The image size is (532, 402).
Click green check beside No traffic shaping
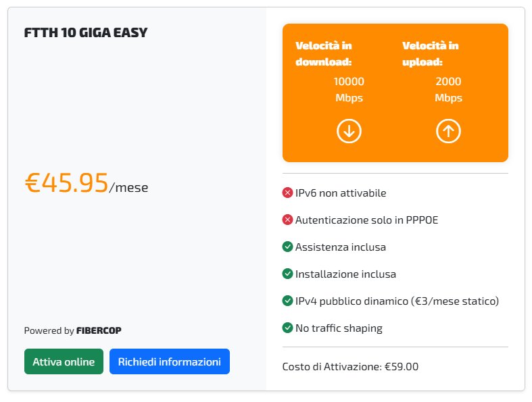tap(287, 328)
